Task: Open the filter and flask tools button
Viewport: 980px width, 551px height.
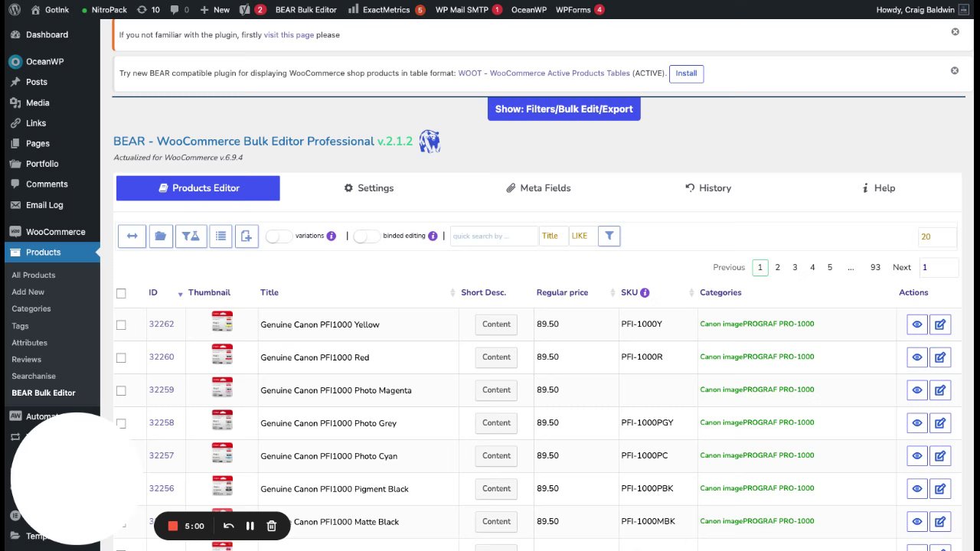Action: (191, 236)
